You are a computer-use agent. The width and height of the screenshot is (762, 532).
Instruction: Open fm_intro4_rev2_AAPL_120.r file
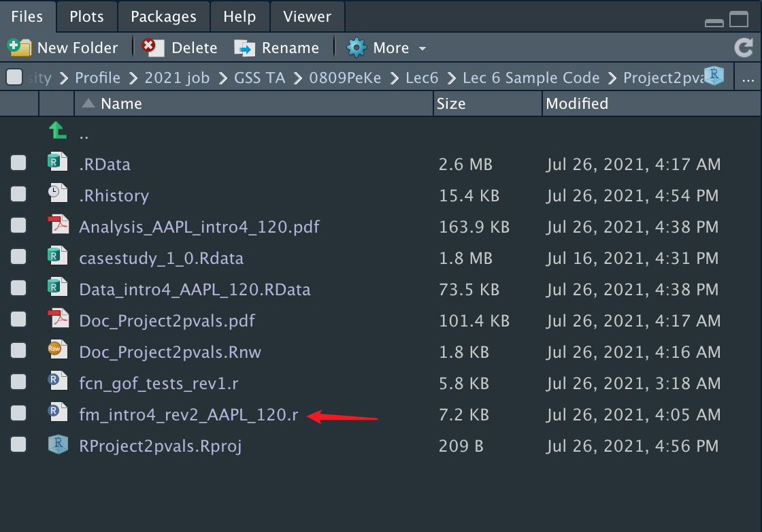(188, 414)
